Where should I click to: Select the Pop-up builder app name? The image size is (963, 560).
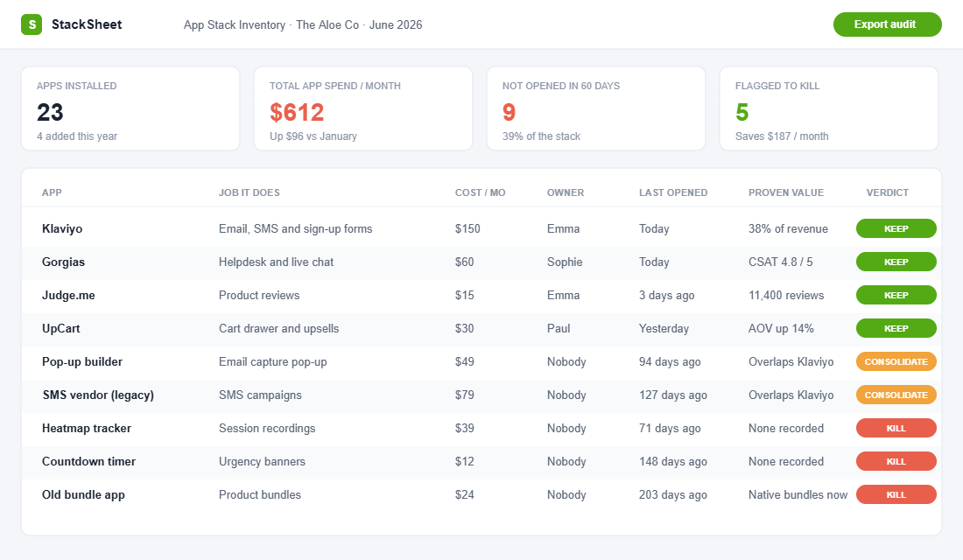pos(82,361)
